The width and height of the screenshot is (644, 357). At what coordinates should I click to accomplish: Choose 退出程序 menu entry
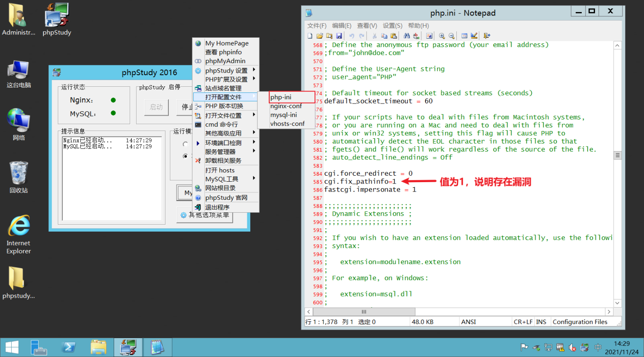point(226,207)
